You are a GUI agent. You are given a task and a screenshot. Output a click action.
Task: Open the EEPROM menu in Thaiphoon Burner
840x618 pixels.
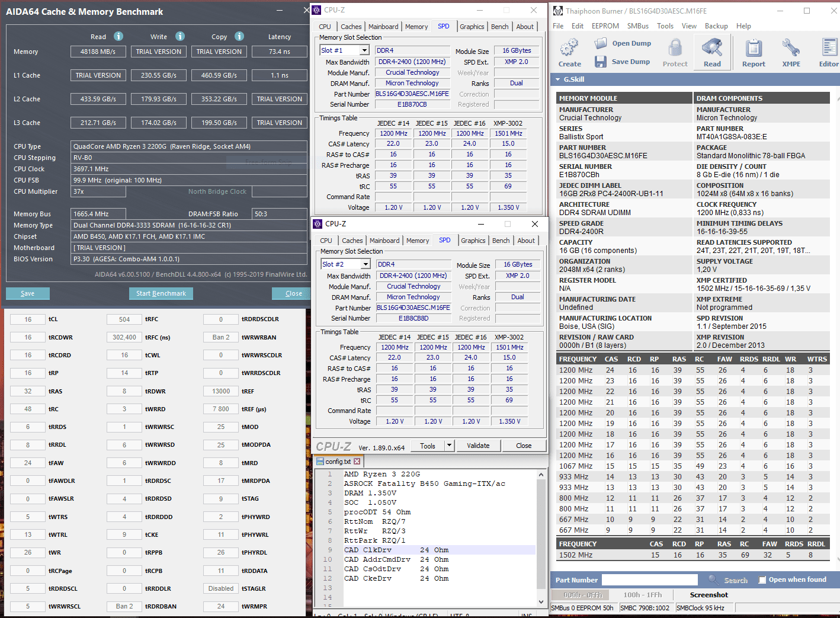click(605, 26)
